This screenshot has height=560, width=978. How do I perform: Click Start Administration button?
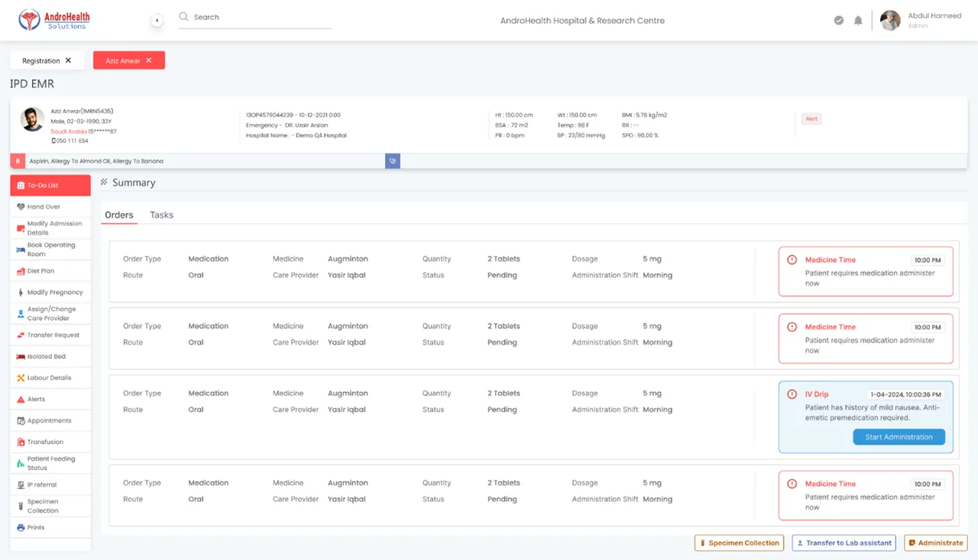(899, 437)
